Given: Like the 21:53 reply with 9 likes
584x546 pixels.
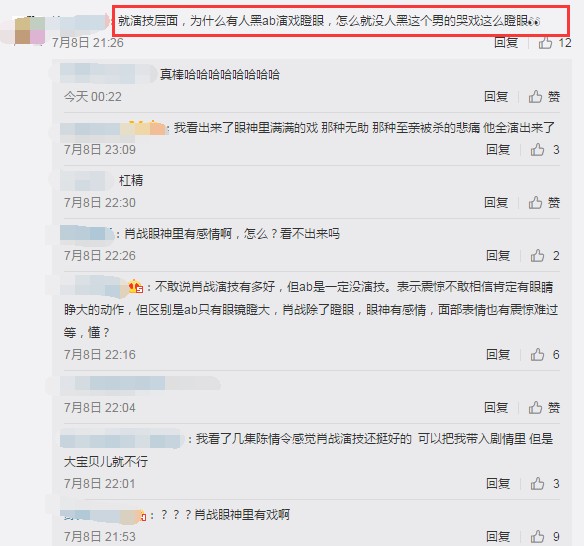Looking at the screenshot, I should point(545,537).
